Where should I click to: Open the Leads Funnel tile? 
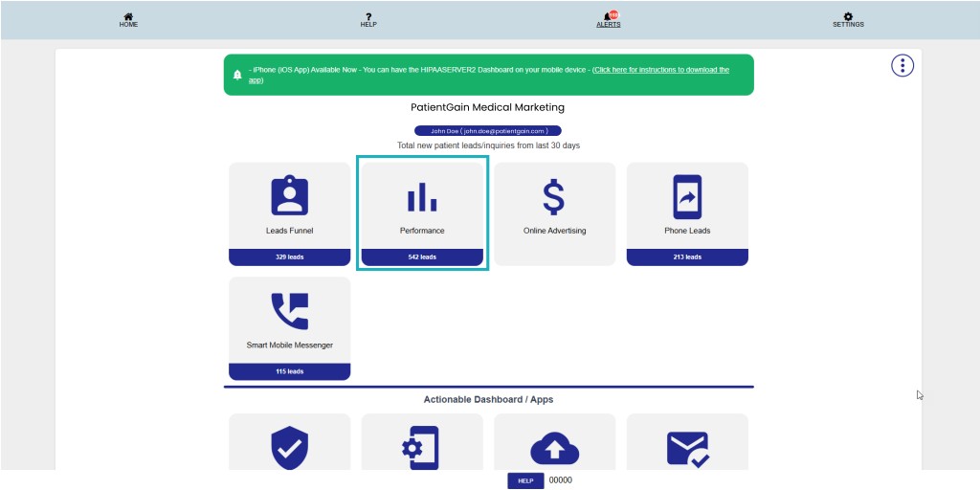[x=289, y=206]
